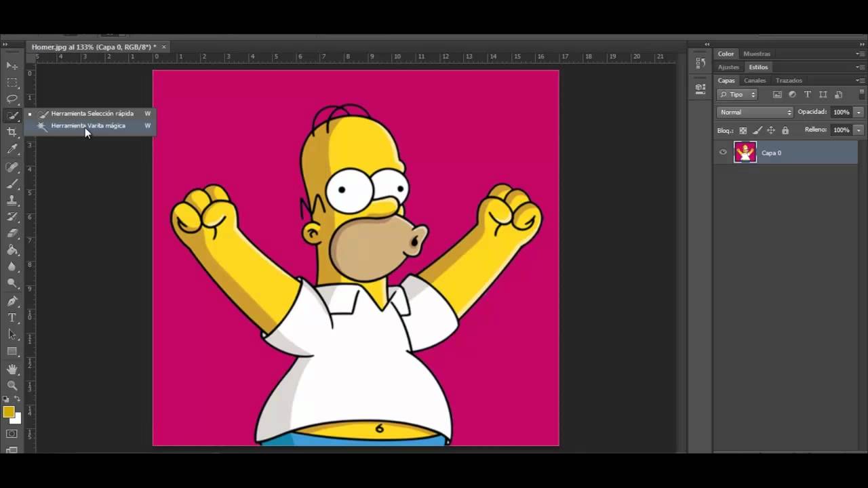This screenshot has width=868, height=488.
Task: Select the Color panel tab
Action: pyautogui.click(x=726, y=54)
